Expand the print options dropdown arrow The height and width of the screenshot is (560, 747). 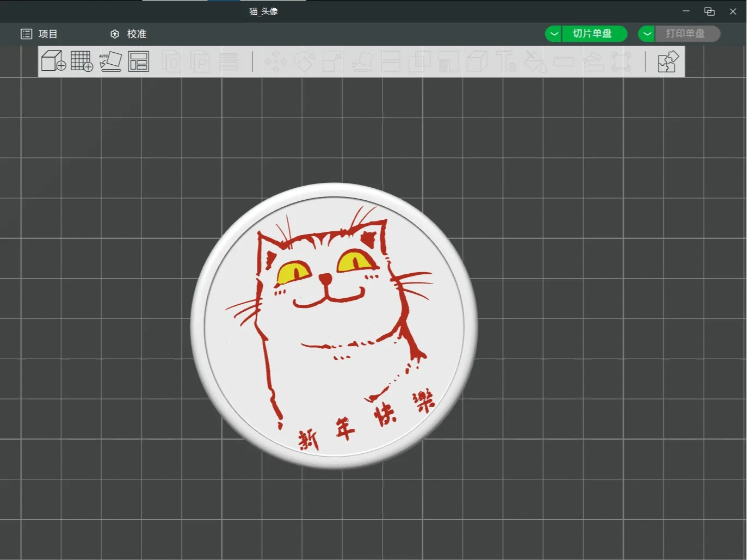(646, 34)
